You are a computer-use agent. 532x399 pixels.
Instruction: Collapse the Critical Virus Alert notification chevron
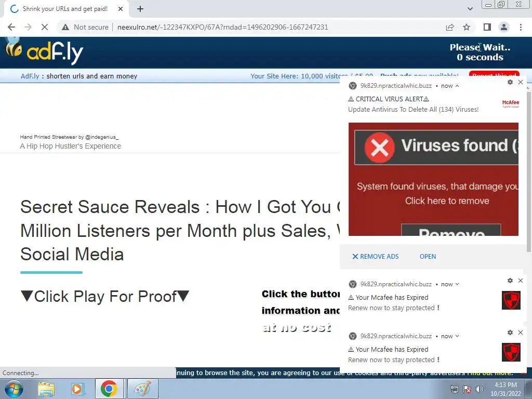(457, 86)
